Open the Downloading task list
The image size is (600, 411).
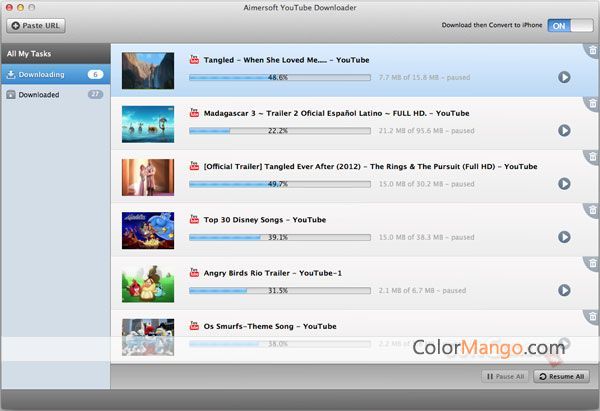click(x=55, y=74)
